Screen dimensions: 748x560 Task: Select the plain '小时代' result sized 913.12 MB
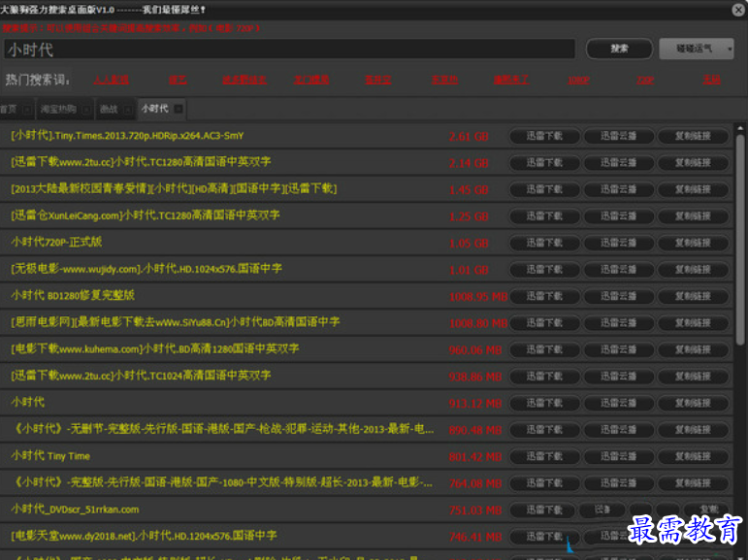(x=28, y=403)
